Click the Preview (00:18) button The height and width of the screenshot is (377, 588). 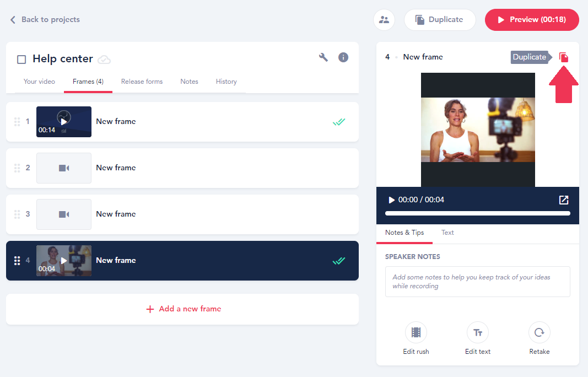tap(532, 20)
